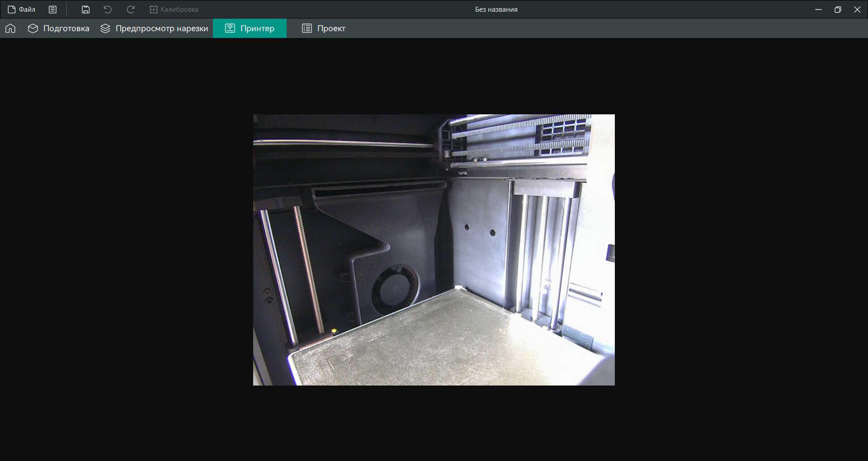868x461 pixels.
Task: Open the Файл menu
Action: [x=21, y=9]
